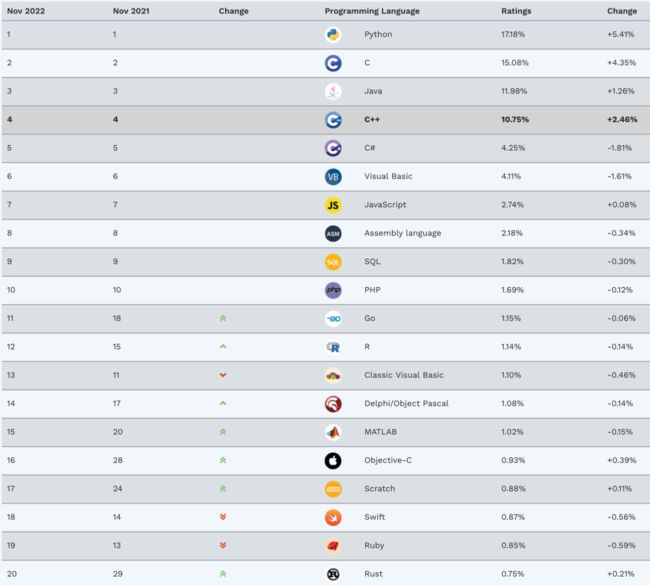Select the orange Swift bird icon

point(333,517)
